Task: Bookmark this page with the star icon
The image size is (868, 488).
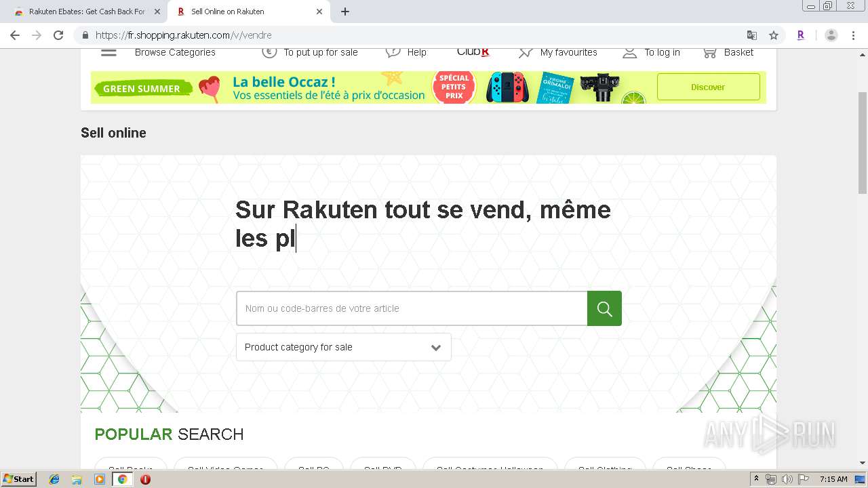Action: 774,35
